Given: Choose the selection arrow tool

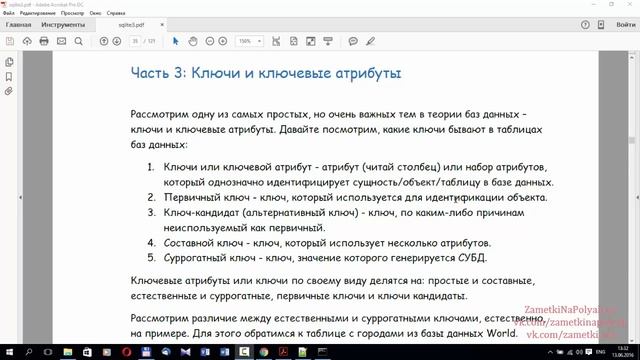Looking at the screenshot, I should coord(176,41).
